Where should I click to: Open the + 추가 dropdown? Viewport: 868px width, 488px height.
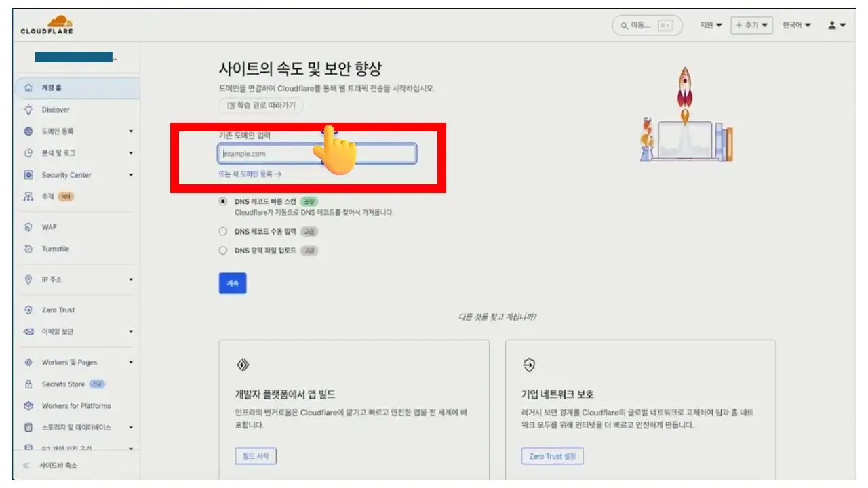pyautogui.click(x=752, y=25)
